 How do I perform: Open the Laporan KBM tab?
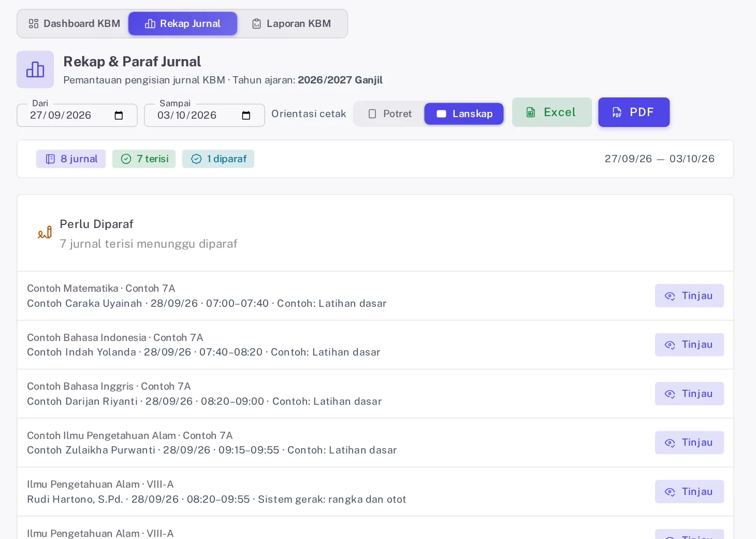click(292, 24)
